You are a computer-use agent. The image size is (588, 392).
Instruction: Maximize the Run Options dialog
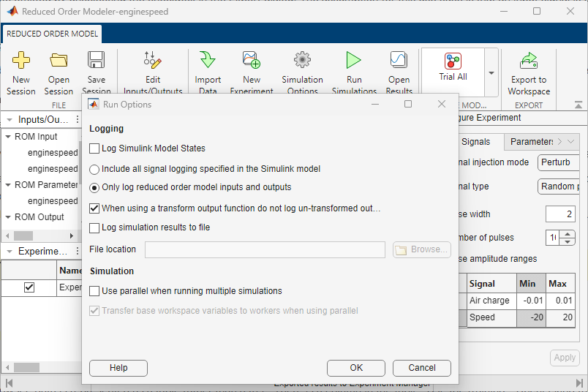point(408,104)
